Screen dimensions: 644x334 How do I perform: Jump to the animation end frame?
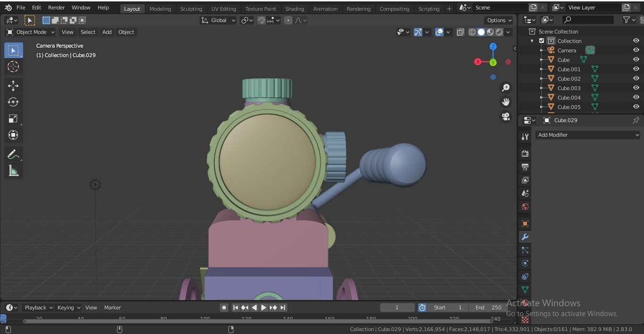[x=283, y=308]
